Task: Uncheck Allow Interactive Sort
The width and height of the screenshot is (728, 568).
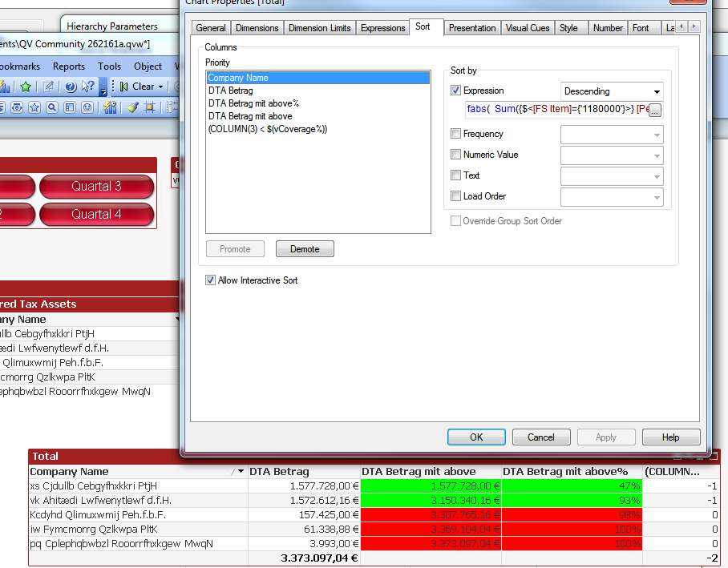Action: [210, 280]
